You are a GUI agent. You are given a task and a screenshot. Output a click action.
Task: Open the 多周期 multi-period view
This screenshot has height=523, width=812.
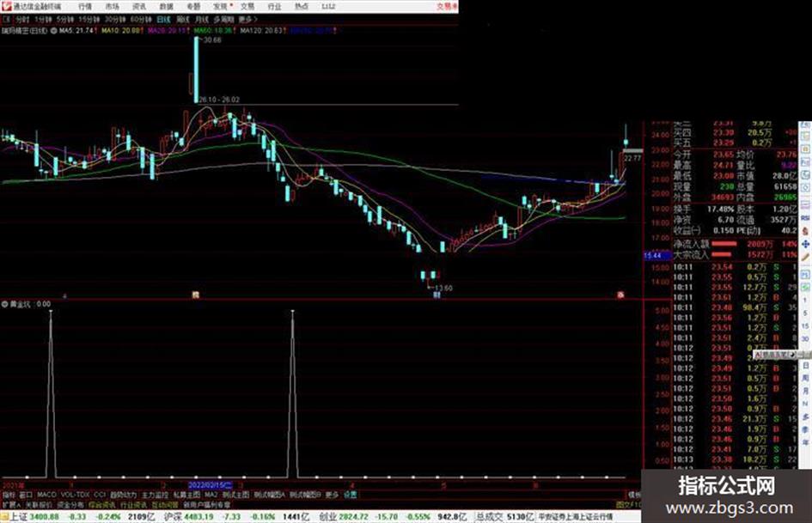coord(223,19)
